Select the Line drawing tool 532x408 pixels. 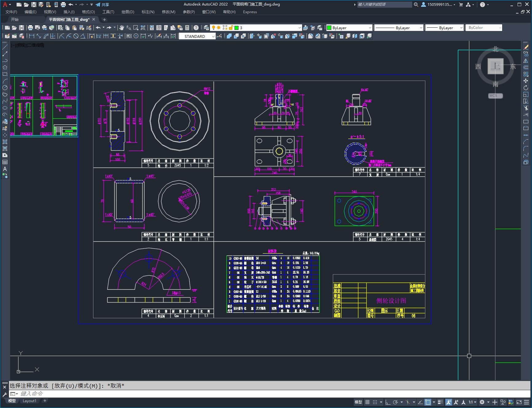(5, 47)
